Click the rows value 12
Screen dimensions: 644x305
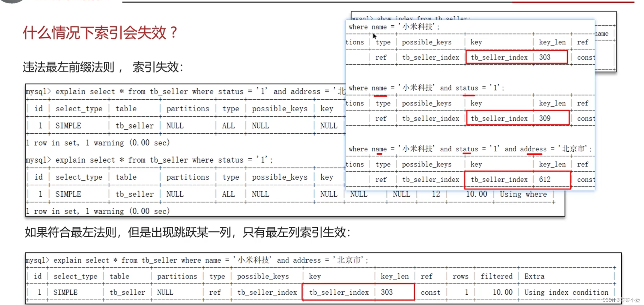pos(436,194)
